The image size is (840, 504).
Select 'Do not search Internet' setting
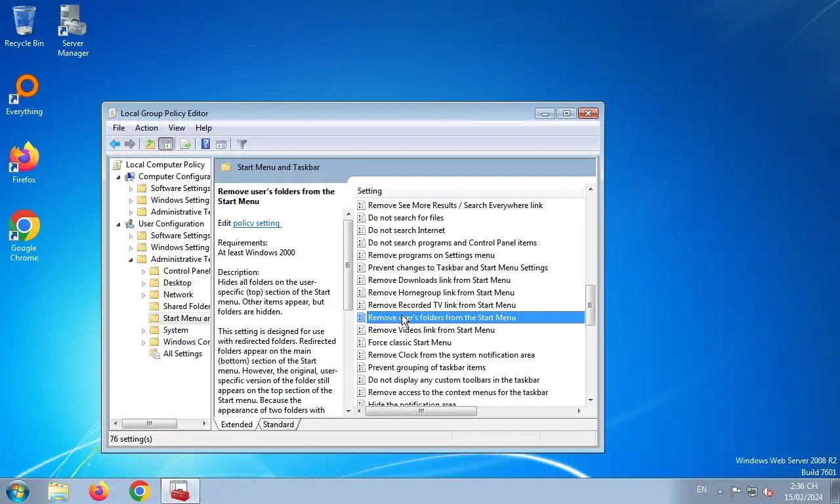pos(406,230)
